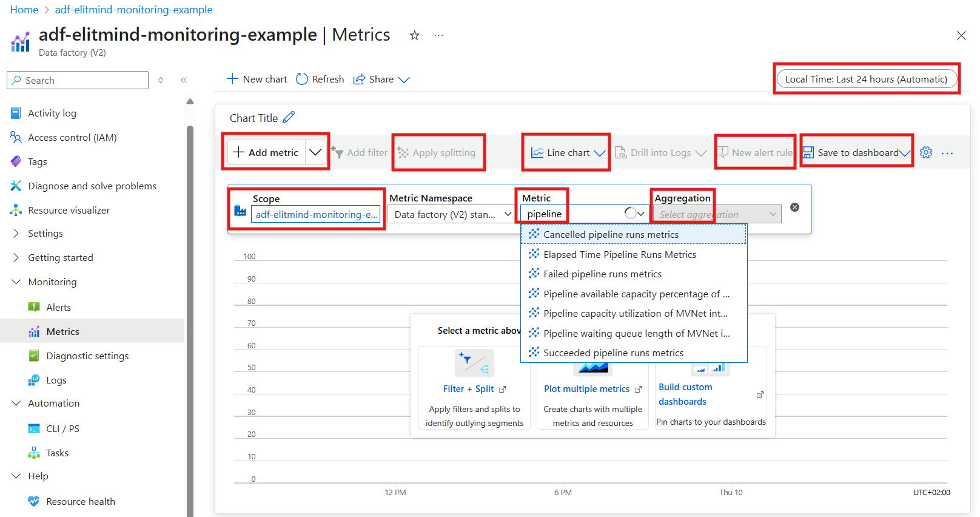Open the Save to dashboard dropdown
This screenshot has height=517, width=980.
[x=857, y=153]
